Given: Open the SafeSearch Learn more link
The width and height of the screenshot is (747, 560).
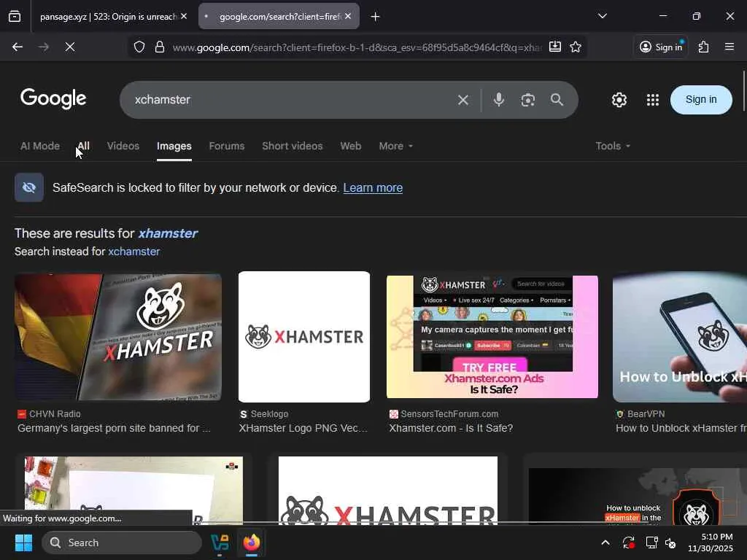Looking at the screenshot, I should (373, 187).
